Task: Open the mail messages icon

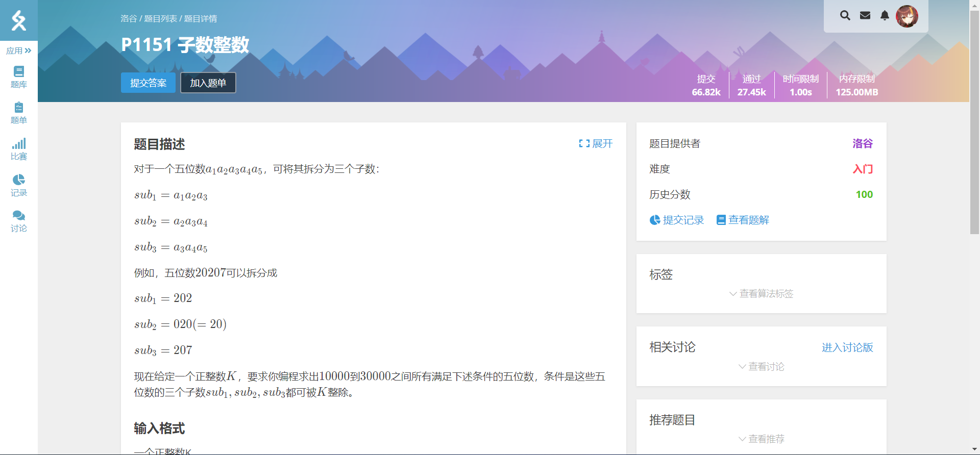Action: (x=865, y=15)
